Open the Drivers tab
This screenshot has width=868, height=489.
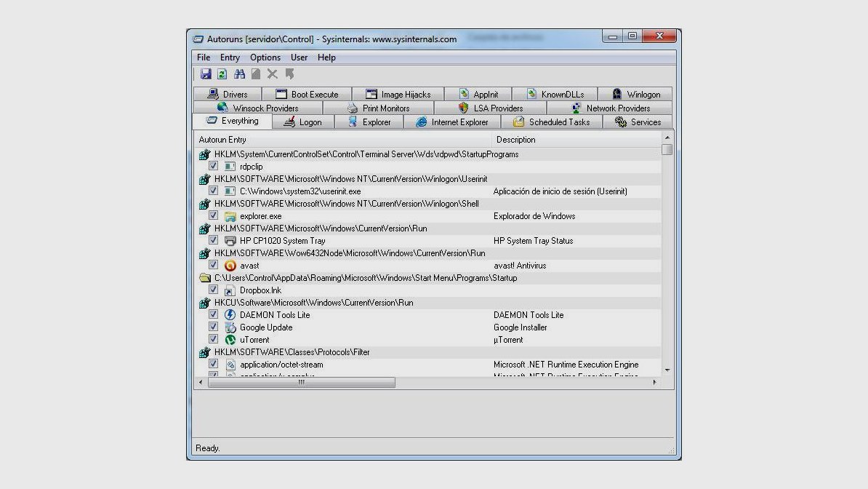click(x=228, y=95)
